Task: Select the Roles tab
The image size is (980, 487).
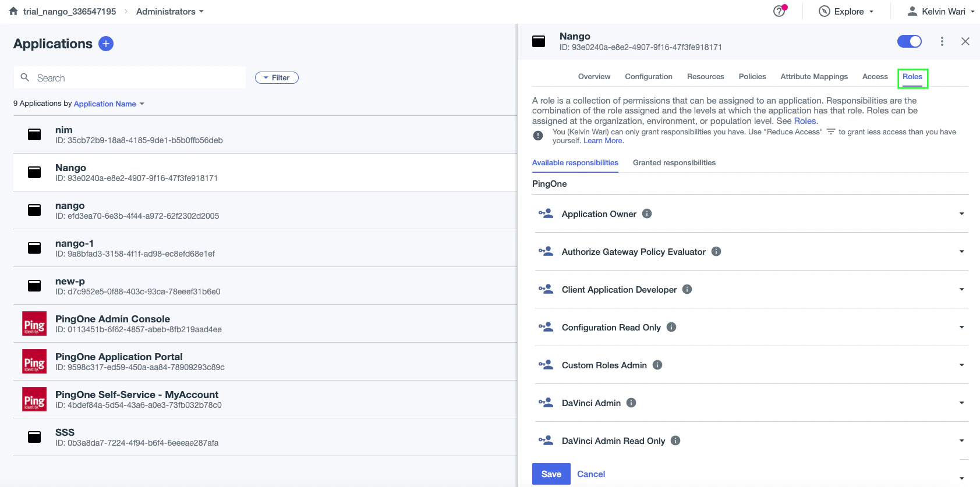Action: (912, 77)
